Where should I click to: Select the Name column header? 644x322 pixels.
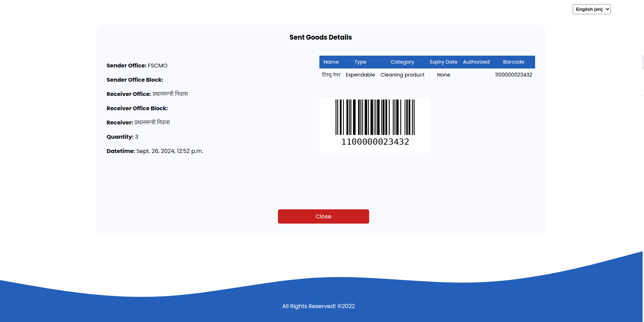[331, 62]
